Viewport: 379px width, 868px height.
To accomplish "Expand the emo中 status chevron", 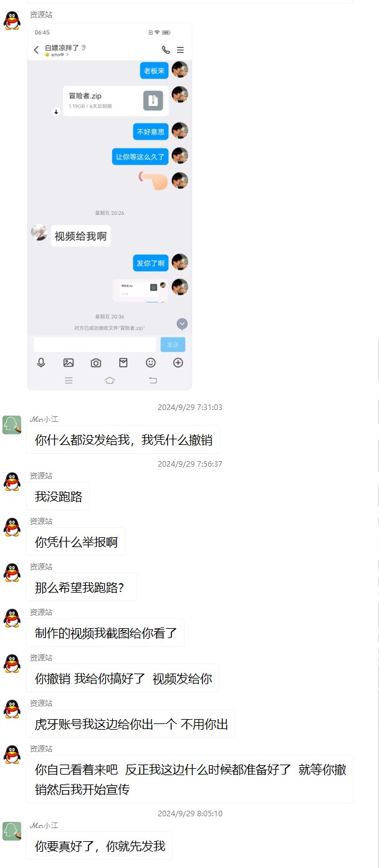I will click(x=67, y=55).
